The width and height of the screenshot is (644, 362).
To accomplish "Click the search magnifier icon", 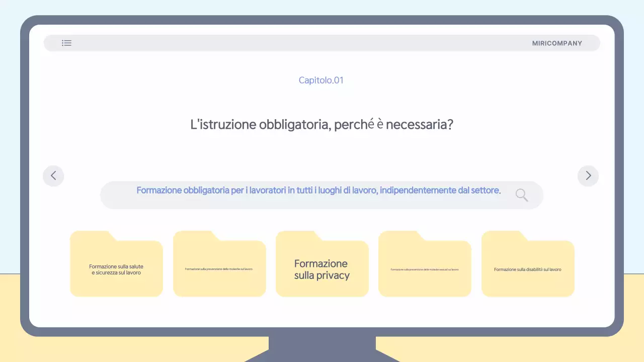I will click(x=521, y=195).
